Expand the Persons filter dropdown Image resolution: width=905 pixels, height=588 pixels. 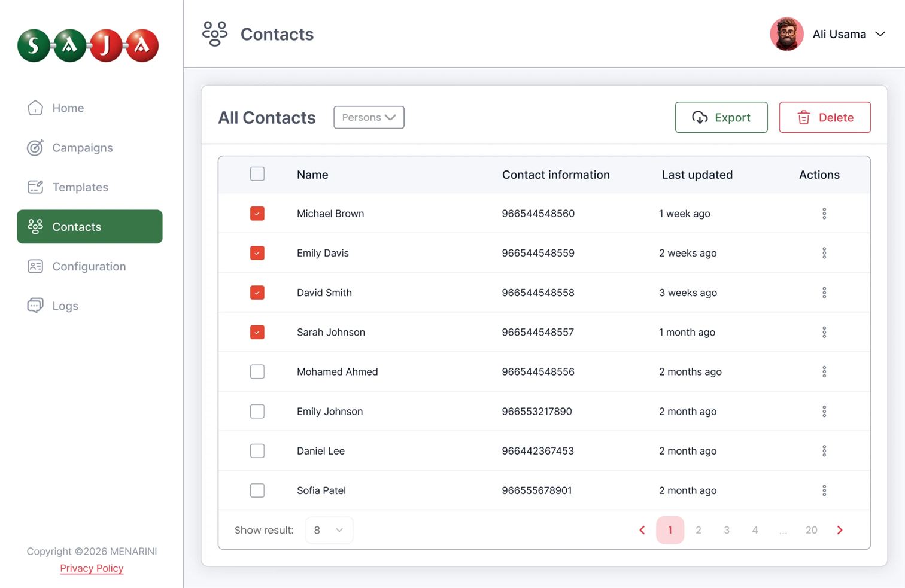369,117
